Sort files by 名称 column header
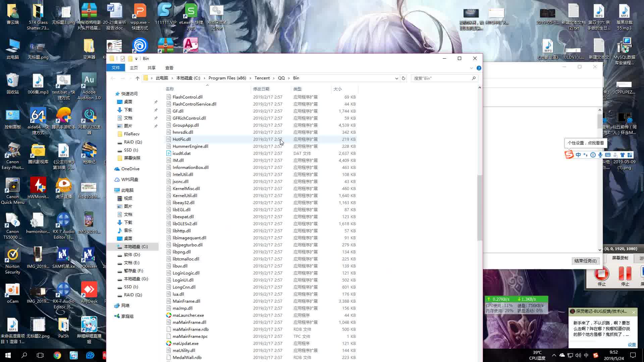644x362 pixels. click(x=207, y=89)
